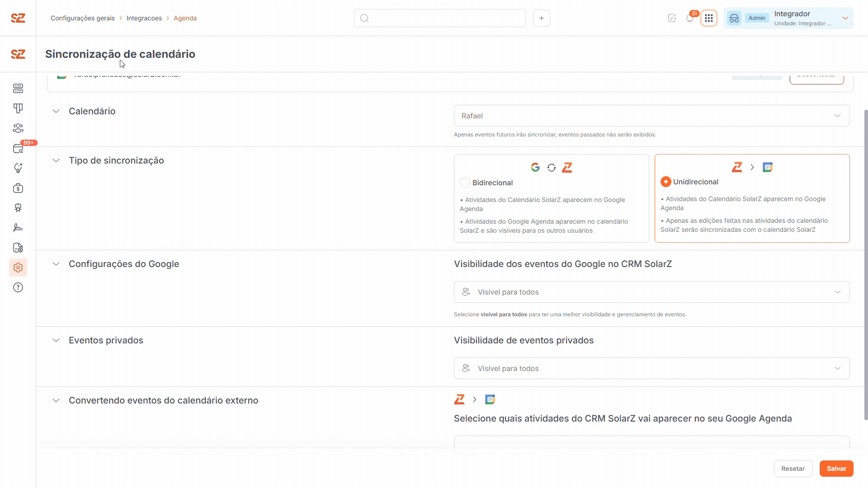The height and width of the screenshot is (488, 868).
Task: Open the money bag icon in sidebar
Action: (18, 188)
